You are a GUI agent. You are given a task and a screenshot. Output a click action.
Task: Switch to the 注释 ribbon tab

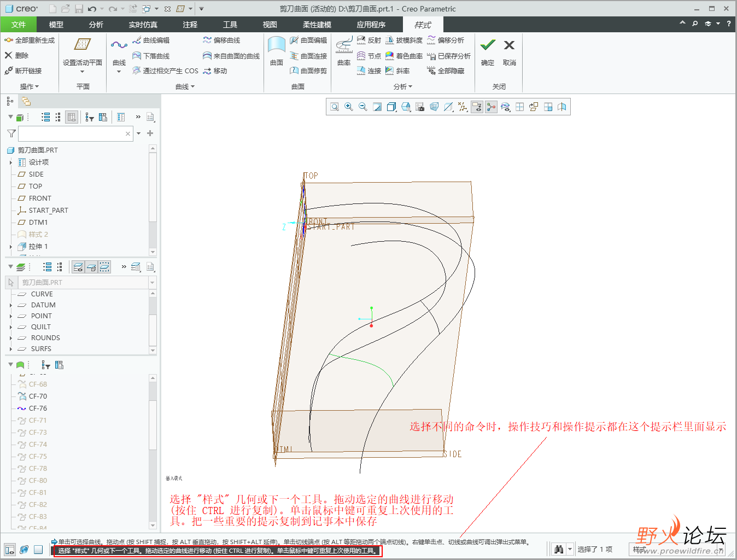(190, 25)
